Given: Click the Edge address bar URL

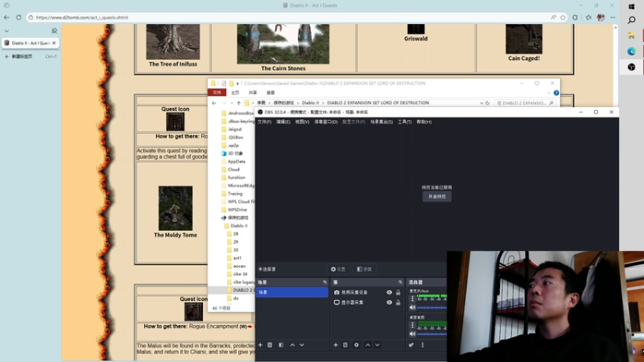Looking at the screenshot, I should coord(82,17).
